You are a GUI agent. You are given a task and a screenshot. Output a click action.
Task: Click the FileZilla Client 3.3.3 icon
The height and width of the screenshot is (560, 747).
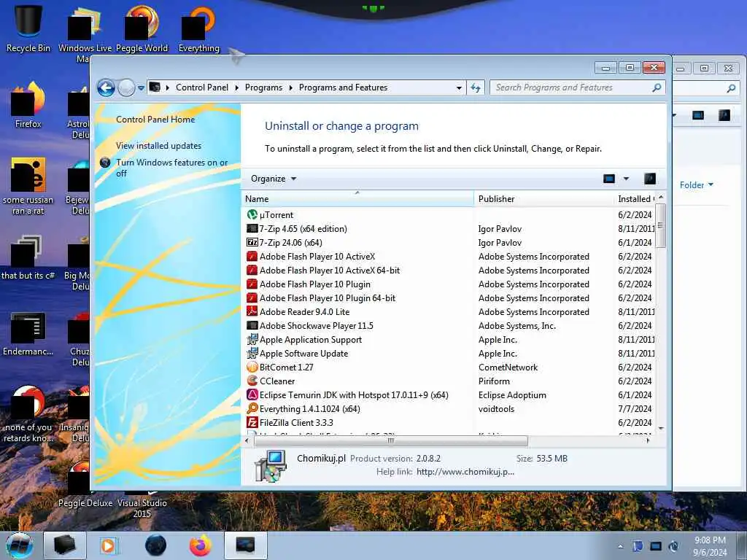click(252, 422)
